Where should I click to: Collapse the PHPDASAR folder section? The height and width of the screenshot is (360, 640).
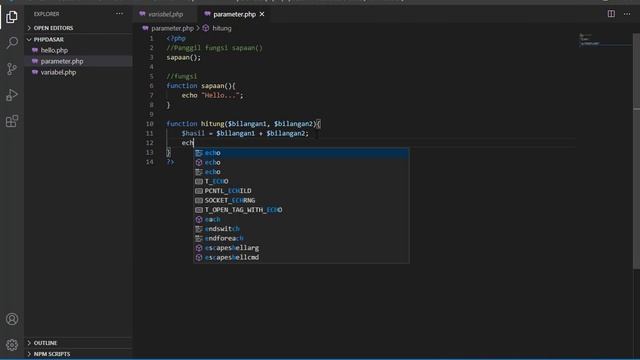tap(49, 40)
